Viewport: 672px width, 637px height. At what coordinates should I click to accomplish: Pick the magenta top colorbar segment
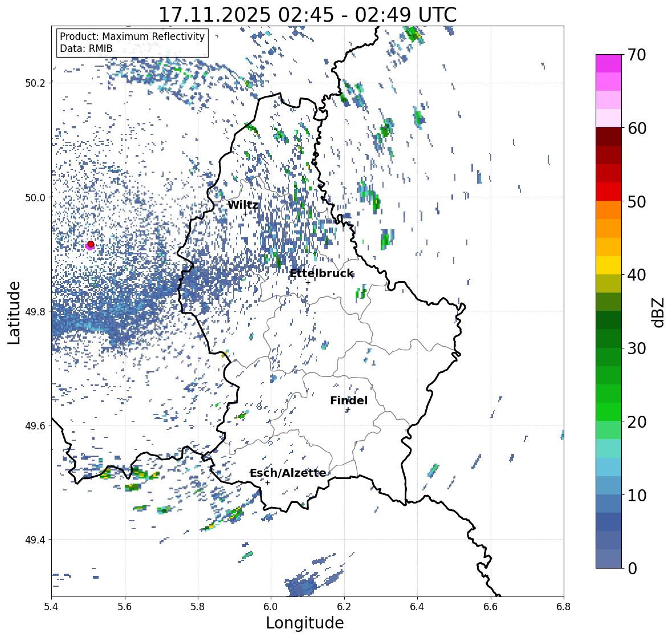[x=609, y=63]
